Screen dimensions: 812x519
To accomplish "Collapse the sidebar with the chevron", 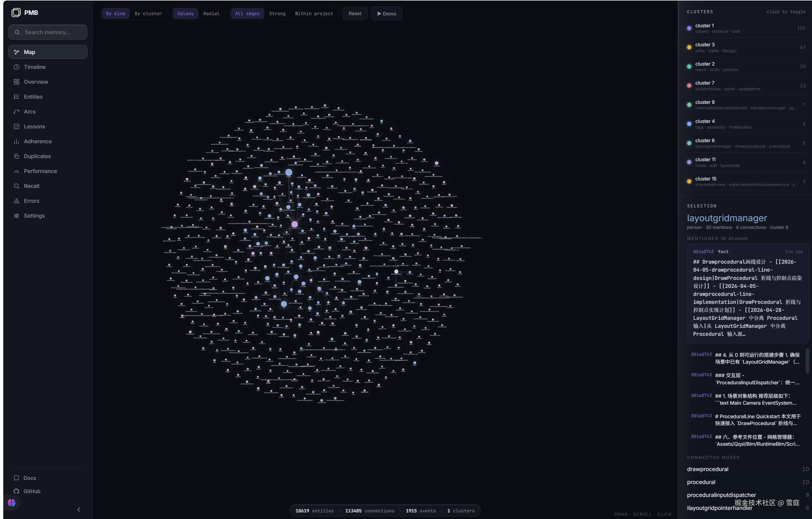I will coord(79,509).
